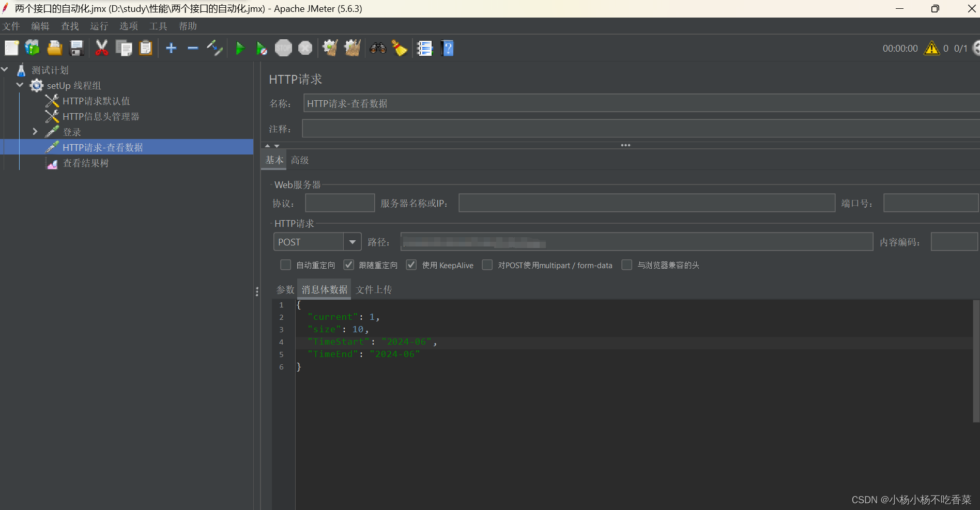Enable multipart / form-data for POST checkbox
Screen dimensions: 980x510
coord(487,265)
